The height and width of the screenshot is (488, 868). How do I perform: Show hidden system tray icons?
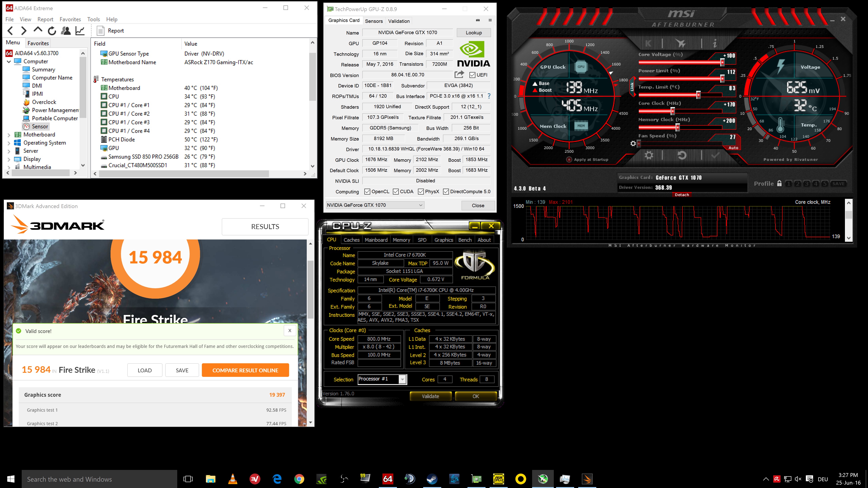click(766, 479)
